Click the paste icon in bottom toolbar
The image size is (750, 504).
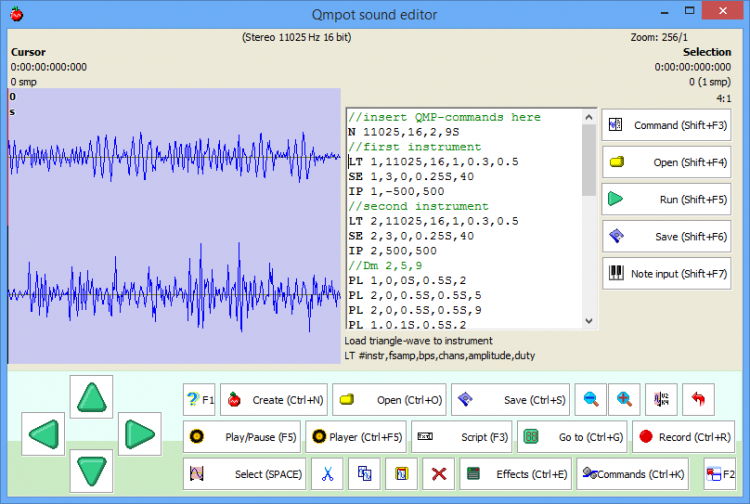[401, 474]
